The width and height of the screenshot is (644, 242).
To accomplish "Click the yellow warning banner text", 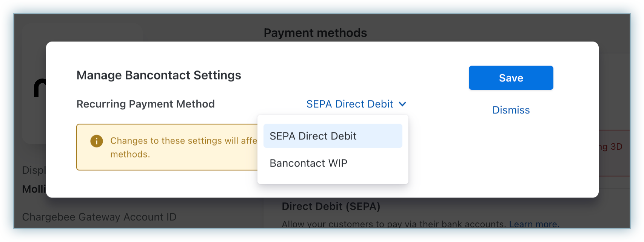I will tap(183, 141).
